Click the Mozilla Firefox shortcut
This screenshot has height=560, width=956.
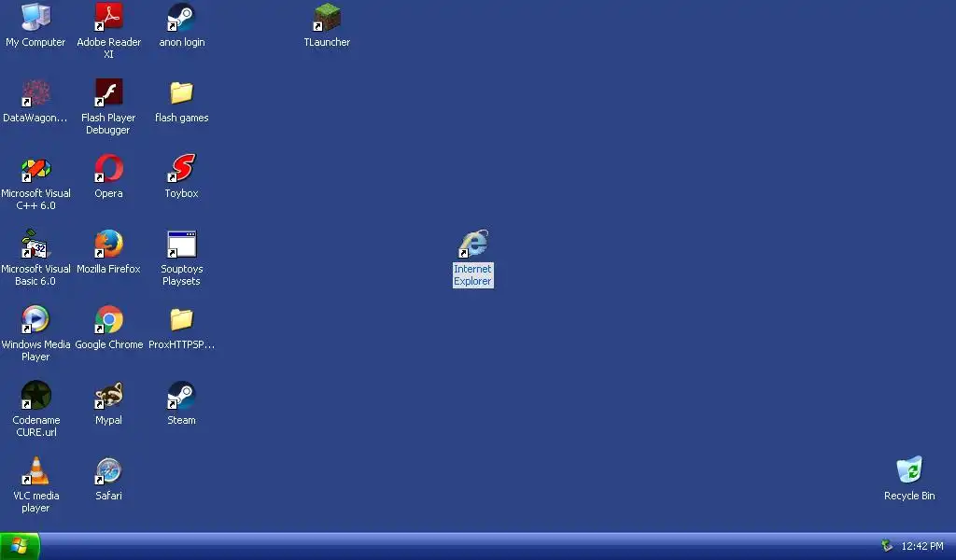[x=108, y=244]
